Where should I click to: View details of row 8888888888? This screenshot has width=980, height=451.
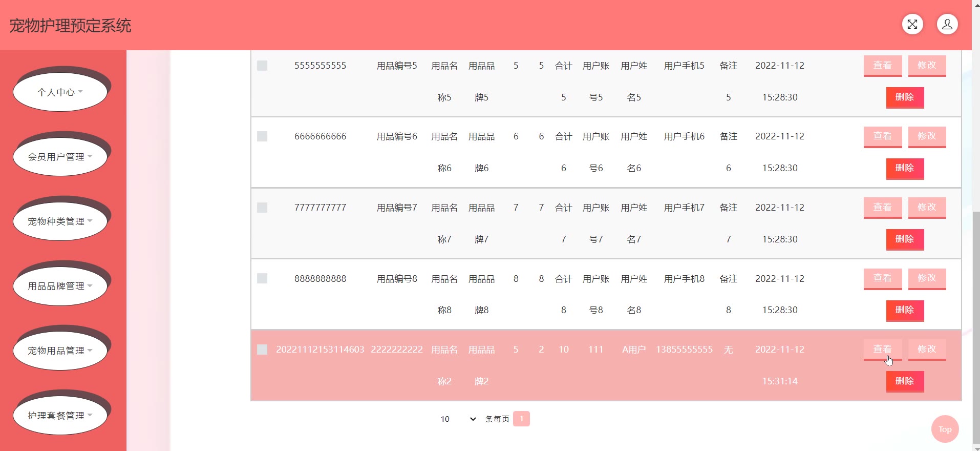click(883, 278)
